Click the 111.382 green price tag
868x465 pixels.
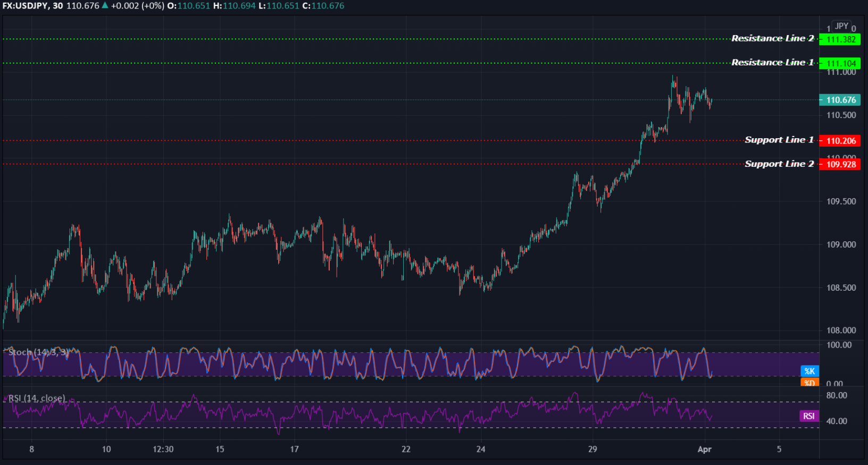tap(840, 39)
